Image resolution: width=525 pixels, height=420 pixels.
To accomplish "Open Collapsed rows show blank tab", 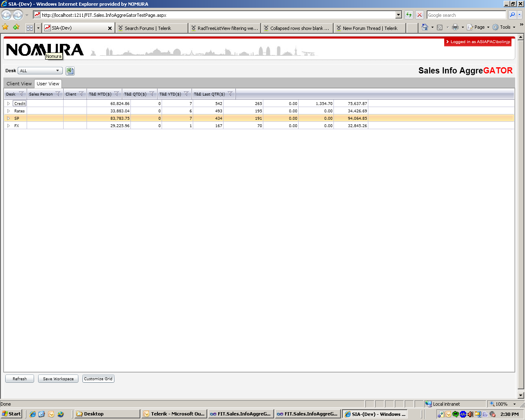I will pos(297,28).
